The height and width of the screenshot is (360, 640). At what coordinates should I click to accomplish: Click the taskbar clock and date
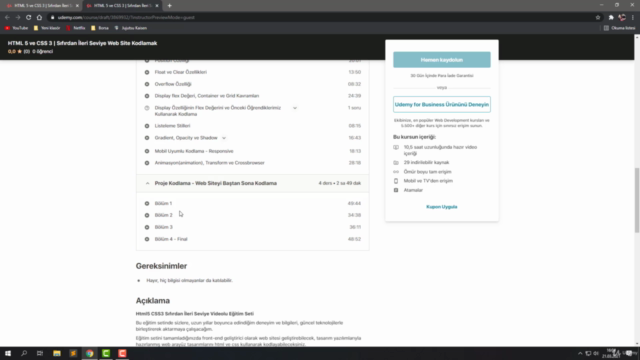[611, 353]
